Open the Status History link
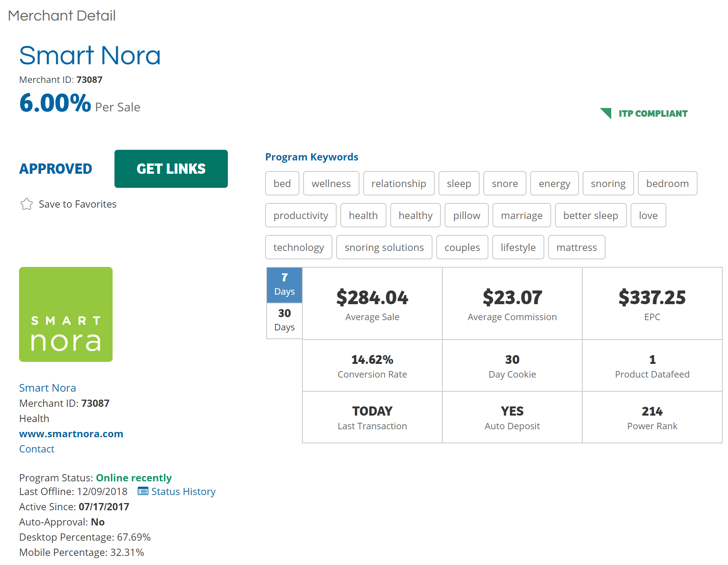 pos(183,492)
